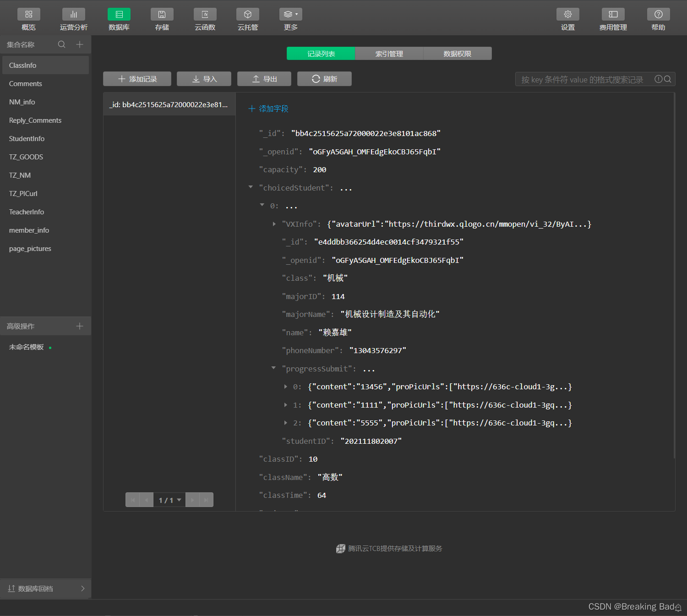Add an advanced operation template plus icon

tap(80, 326)
